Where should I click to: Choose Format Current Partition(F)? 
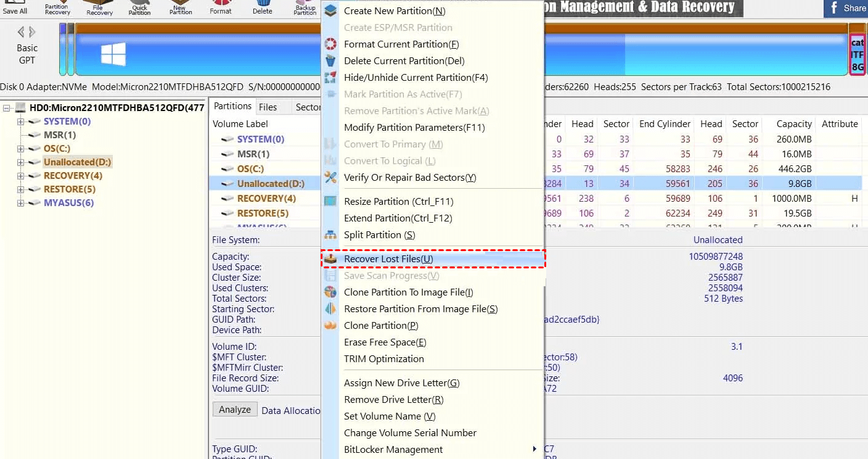click(433, 44)
